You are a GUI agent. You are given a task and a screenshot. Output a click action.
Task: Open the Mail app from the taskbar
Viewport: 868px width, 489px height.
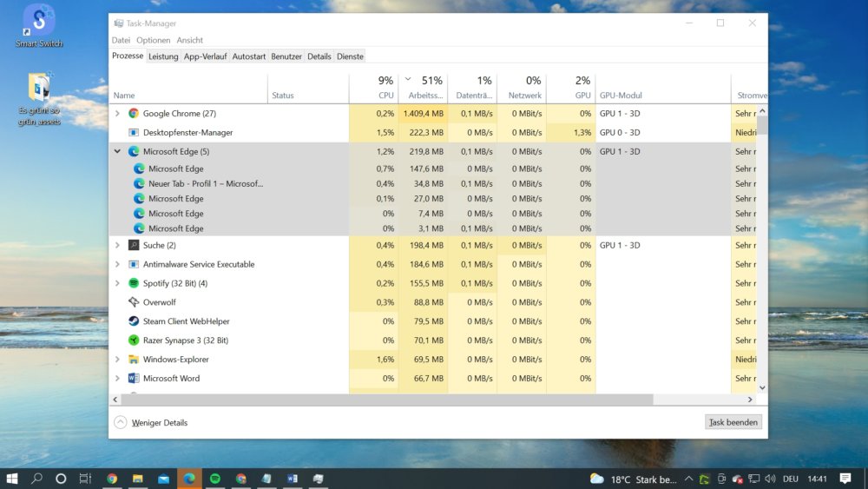click(164, 479)
